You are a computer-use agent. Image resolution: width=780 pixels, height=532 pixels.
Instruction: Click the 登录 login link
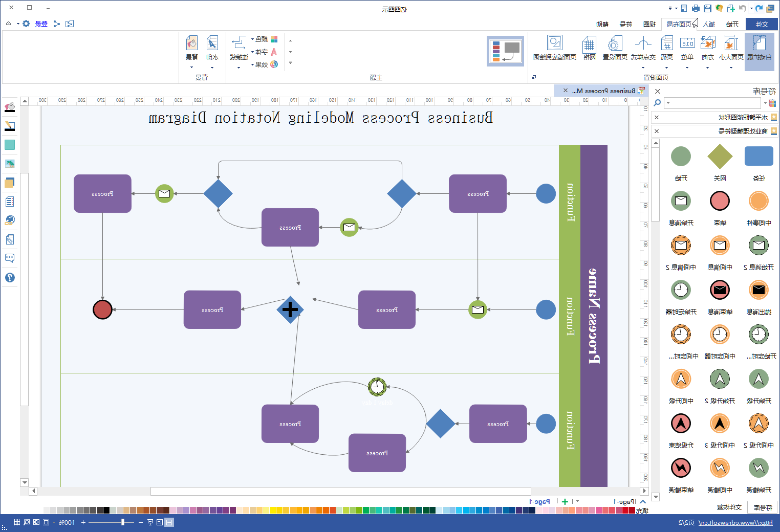point(41,24)
